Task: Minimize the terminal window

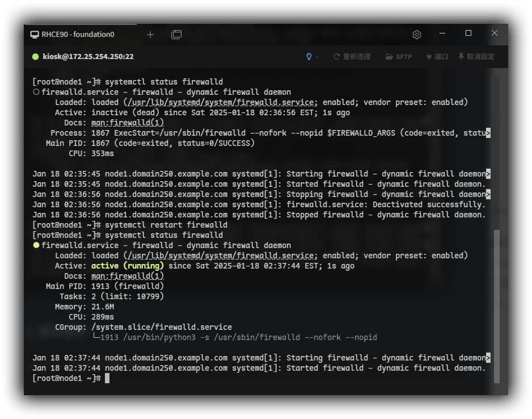Action: (442, 33)
